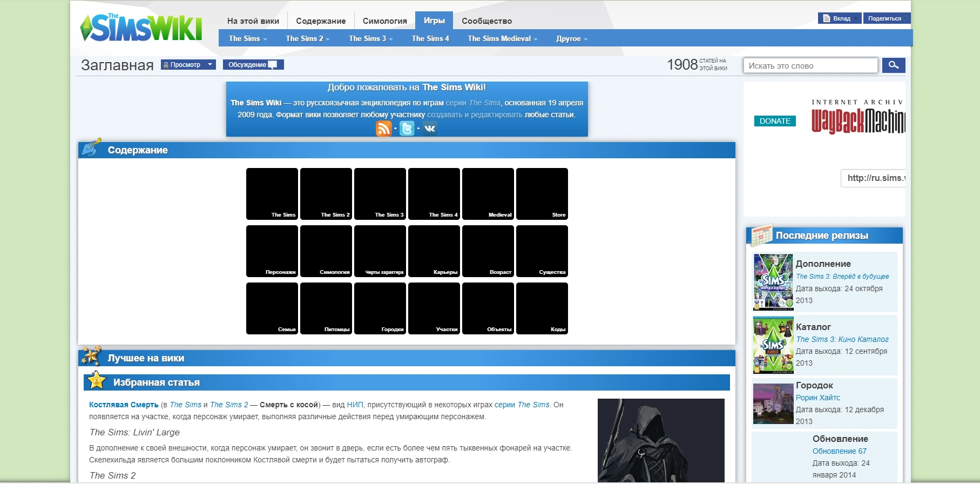Click the Sims 3 Вперёд в будущее cover
This screenshot has height=484, width=980.
(x=773, y=282)
